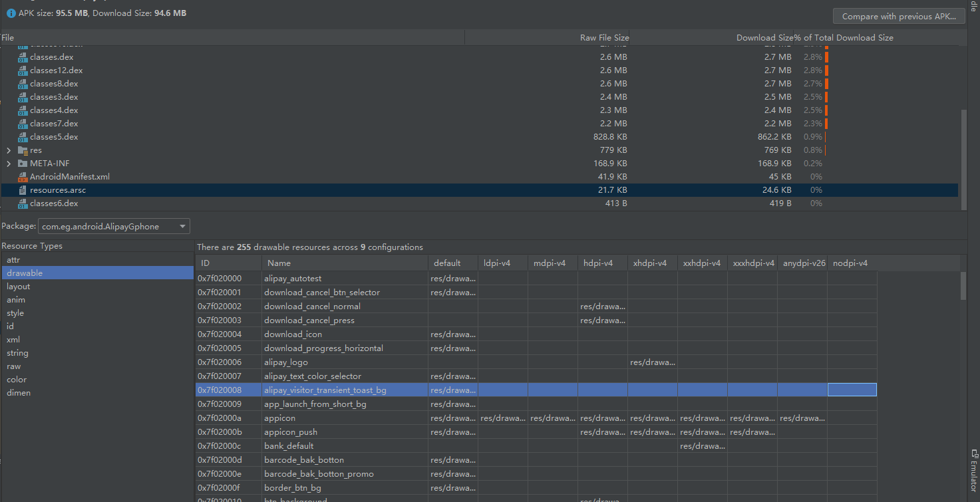
Task: Select the bank_default resource name
Action: (289, 446)
